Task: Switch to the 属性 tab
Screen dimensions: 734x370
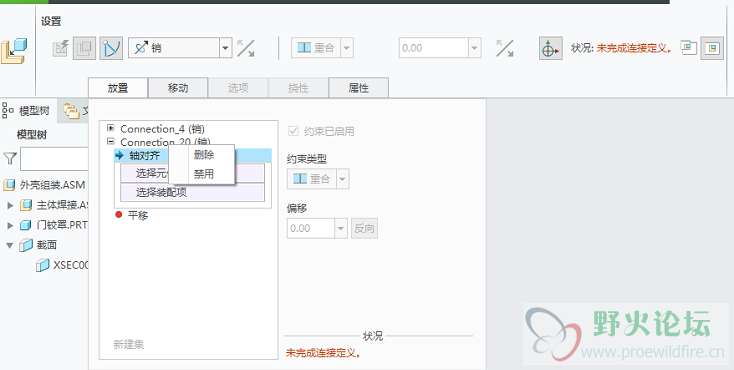Action: pos(359,88)
